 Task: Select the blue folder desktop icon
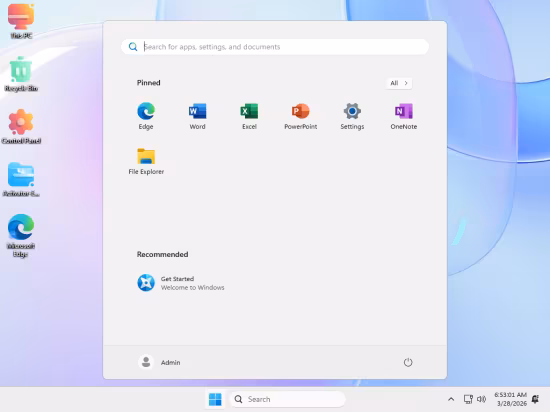click(x=21, y=179)
